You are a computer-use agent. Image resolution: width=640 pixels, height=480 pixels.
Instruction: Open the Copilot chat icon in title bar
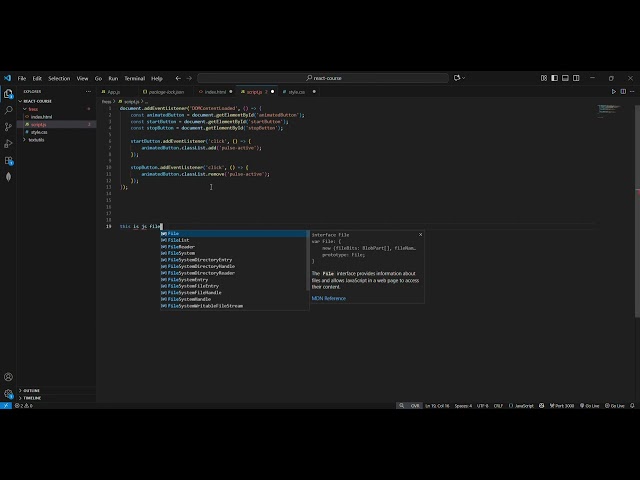point(457,78)
